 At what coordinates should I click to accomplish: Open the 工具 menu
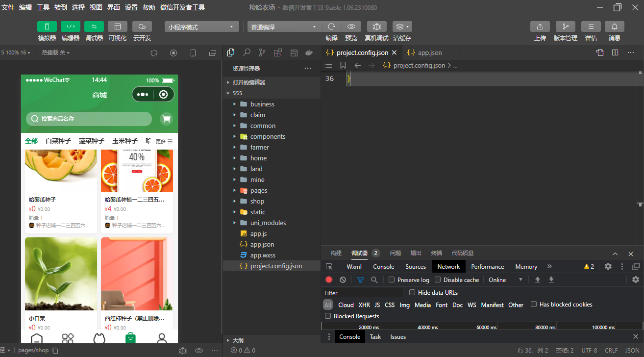[43, 7]
